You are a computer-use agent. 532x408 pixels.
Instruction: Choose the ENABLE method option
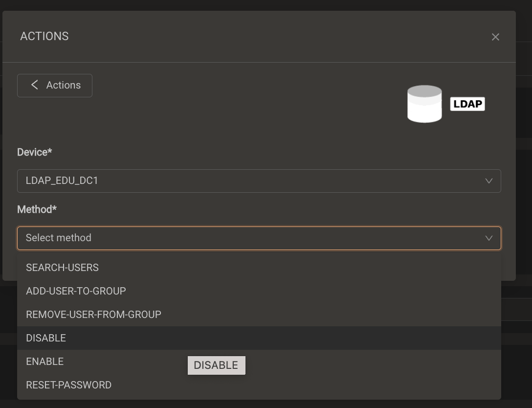pyautogui.click(x=259, y=362)
